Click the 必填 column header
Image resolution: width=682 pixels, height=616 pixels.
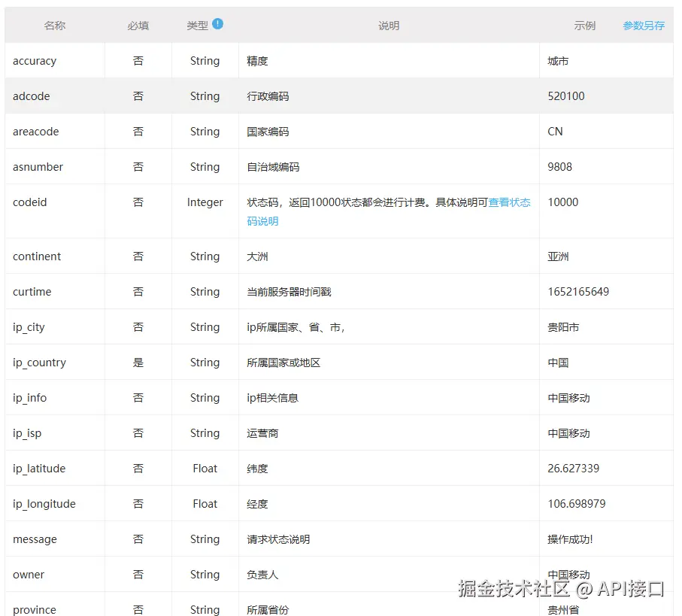click(x=138, y=26)
